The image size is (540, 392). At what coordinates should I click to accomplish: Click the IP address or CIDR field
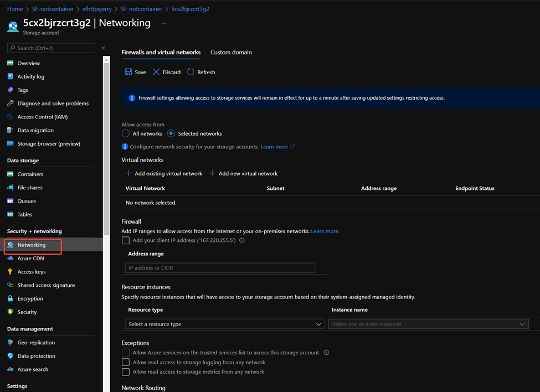click(220, 268)
